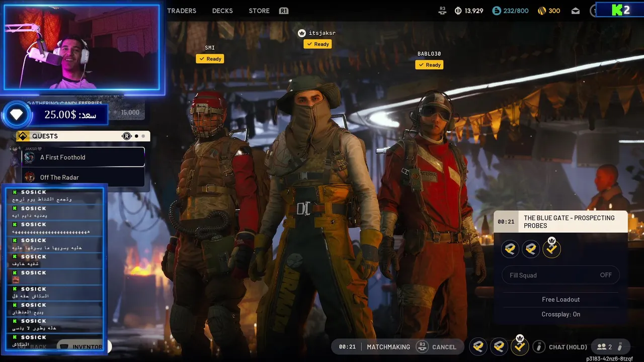Open the mail inbox envelope icon
This screenshot has height=362, width=644.
point(576,11)
